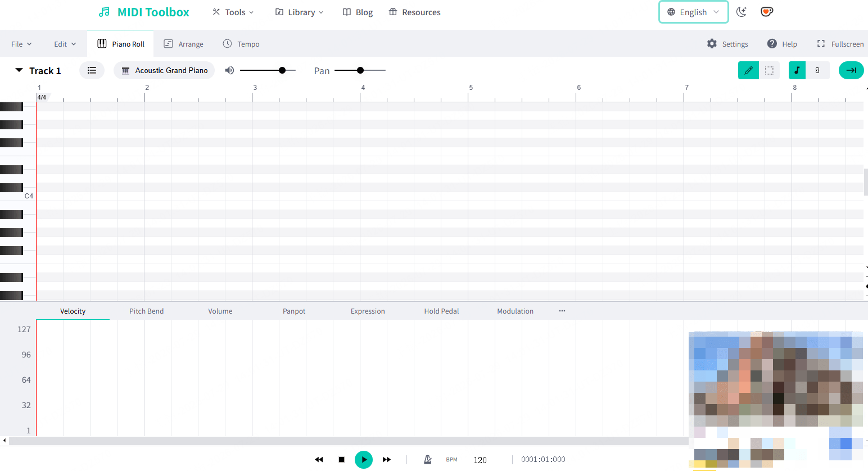Screen dimensions: 868x471
Task: Click the stop button
Action: click(x=341, y=460)
